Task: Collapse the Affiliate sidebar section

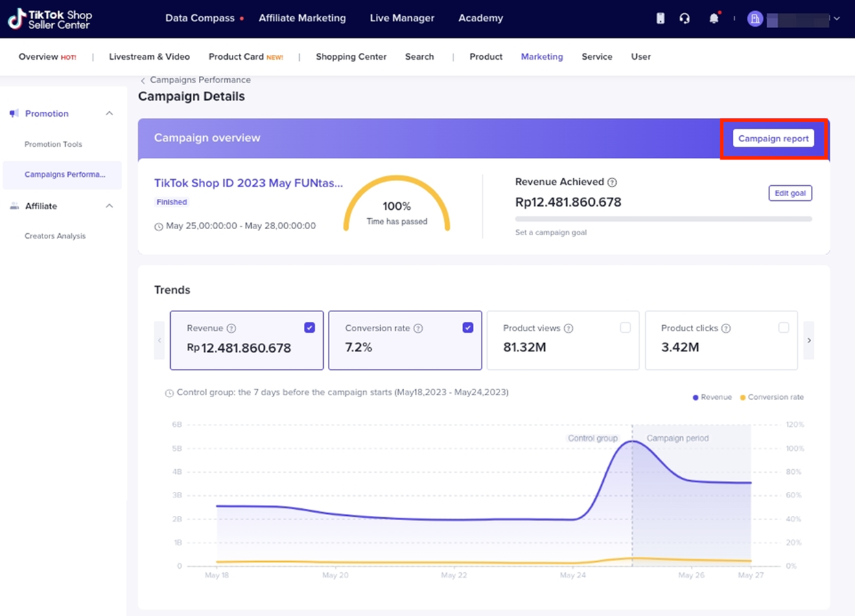Action: coord(109,206)
